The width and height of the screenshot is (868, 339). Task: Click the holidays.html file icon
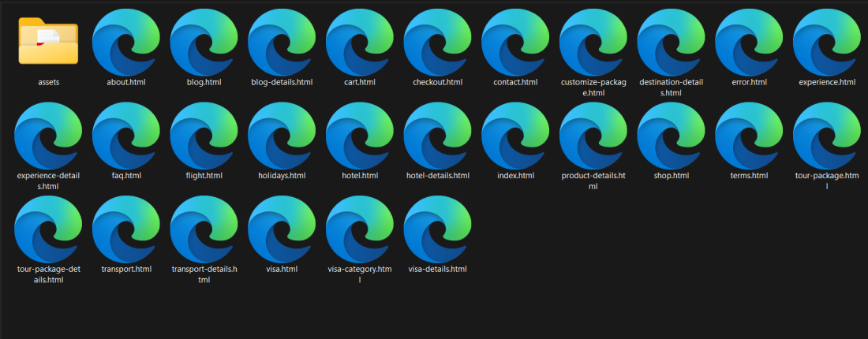click(x=282, y=136)
